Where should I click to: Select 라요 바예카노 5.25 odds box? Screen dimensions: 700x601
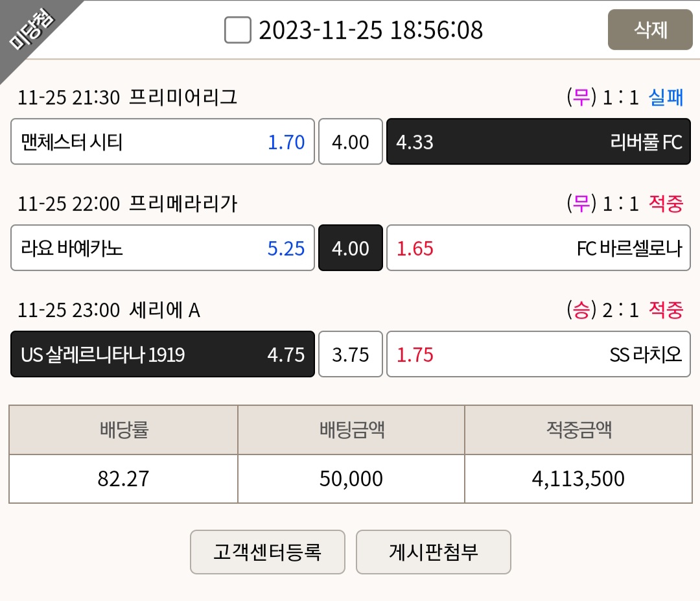(x=163, y=248)
